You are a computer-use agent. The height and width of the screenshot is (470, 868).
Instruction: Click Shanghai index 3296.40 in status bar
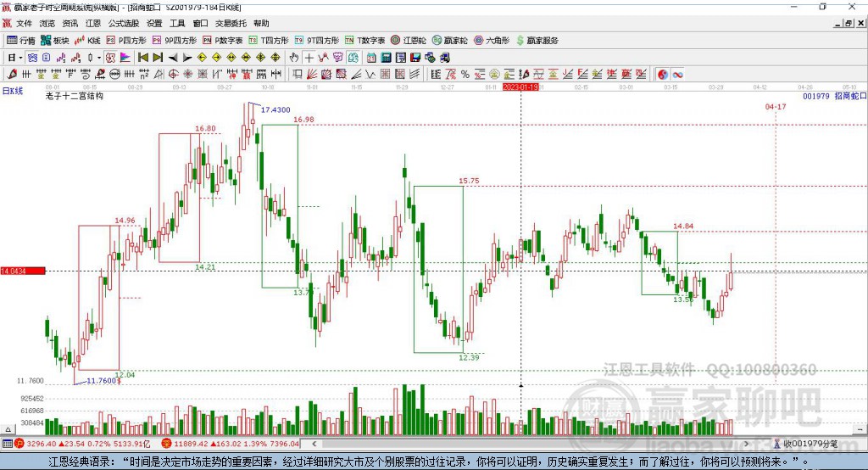coord(41,444)
